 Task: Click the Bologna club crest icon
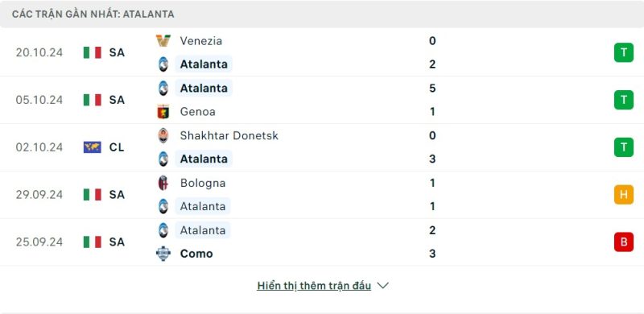click(x=163, y=183)
